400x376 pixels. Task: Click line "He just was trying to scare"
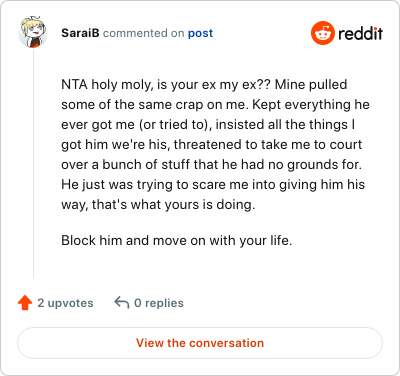[213, 185]
